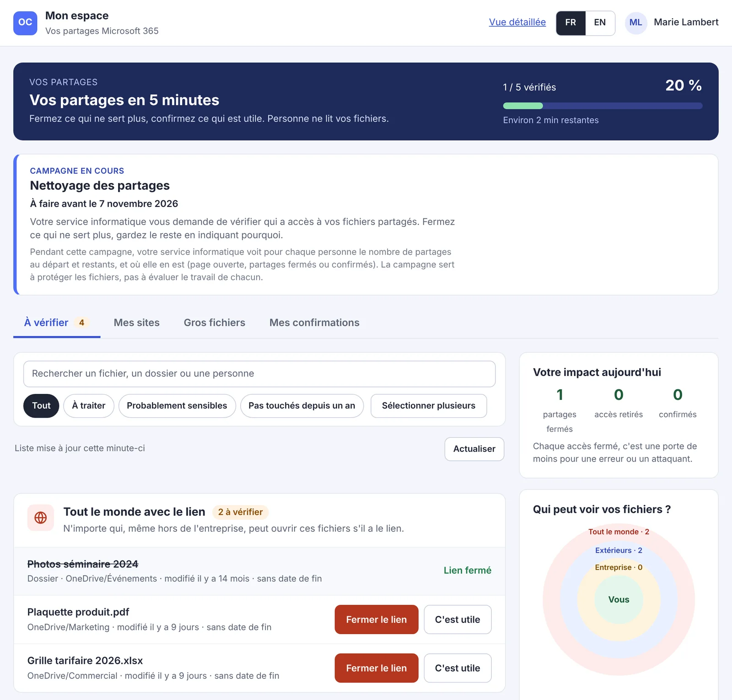732x700 pixels.
Task: Click the OC app logo icon
Action: coord(25,23)
